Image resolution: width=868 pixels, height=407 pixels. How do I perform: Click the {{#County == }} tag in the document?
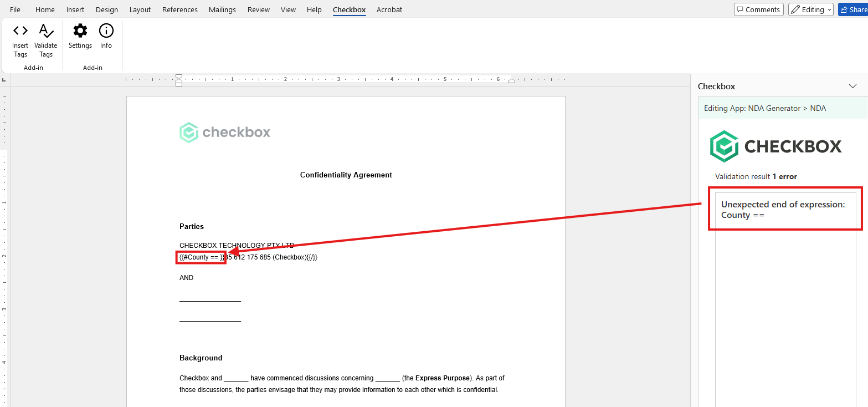click(x=202, y=257)
